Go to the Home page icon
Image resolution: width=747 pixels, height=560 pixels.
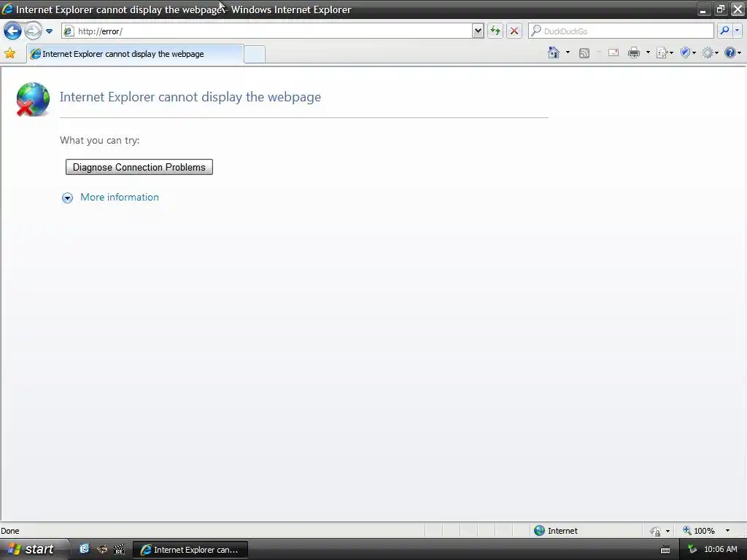click(554, 52)
